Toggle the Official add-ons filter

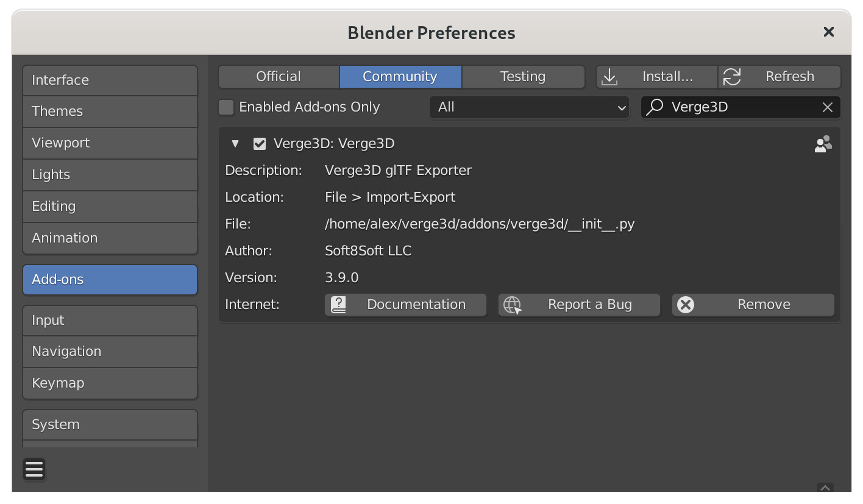pos(279,77)
